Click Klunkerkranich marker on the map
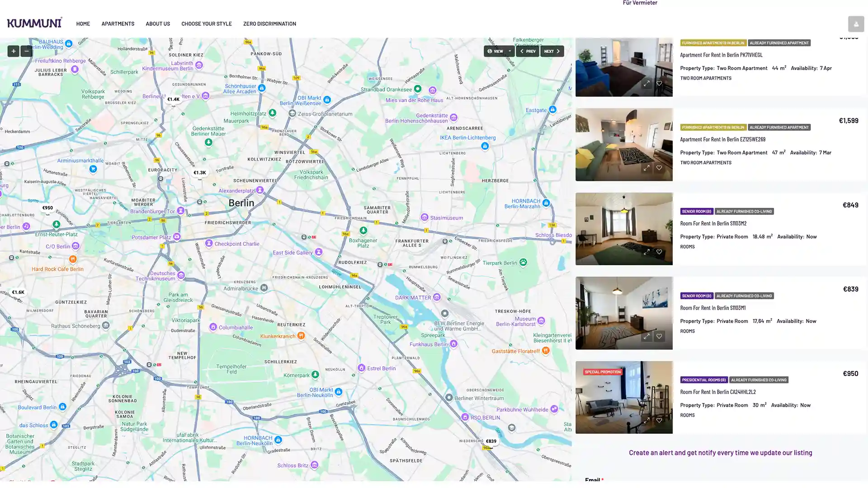Image resolution: width=868 pixels, height=488 pixels. [x=301, y=336]
